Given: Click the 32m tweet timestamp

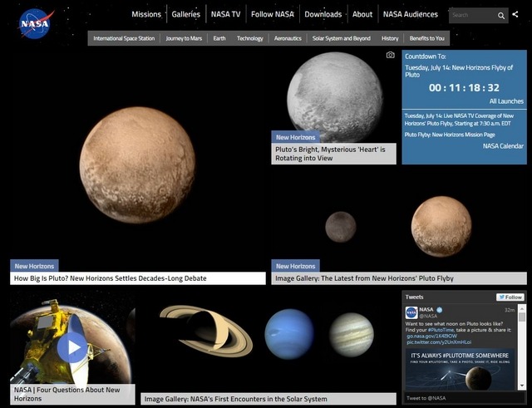Looking at the screenshot, I should click(510, 310).
